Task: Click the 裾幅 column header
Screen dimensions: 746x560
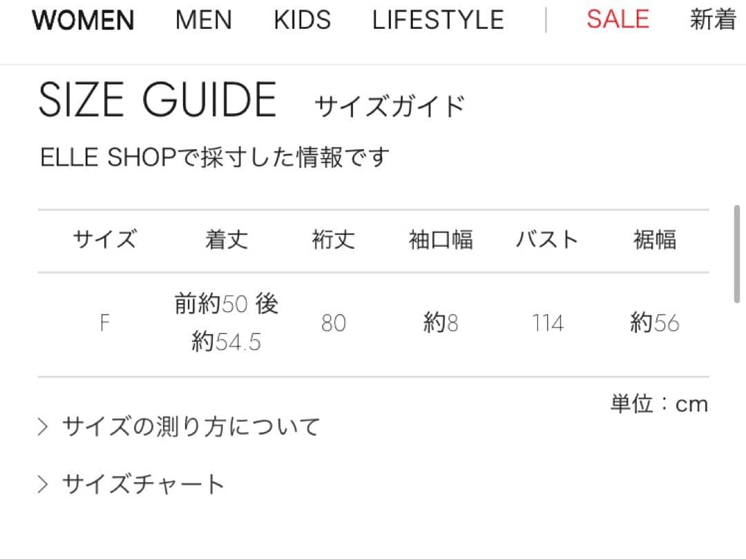Action: pos(655,240)
